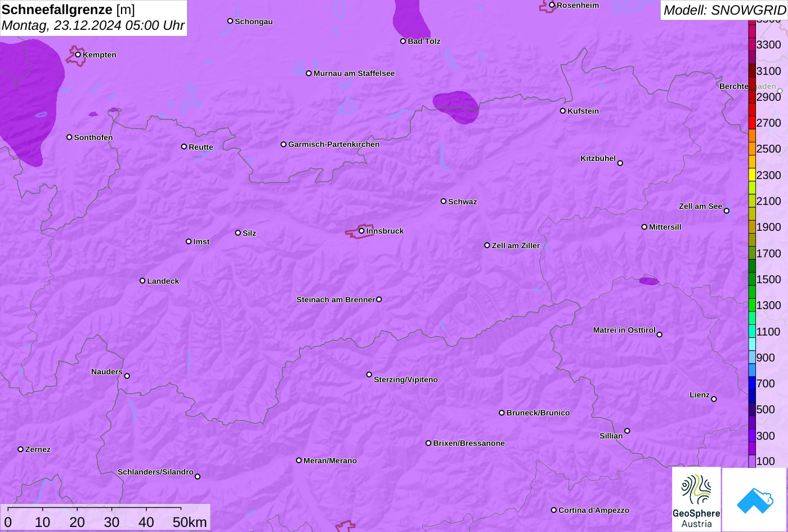Click the Rosenheim location marker
The image size is (788, 532).
[x=552, y=5]
